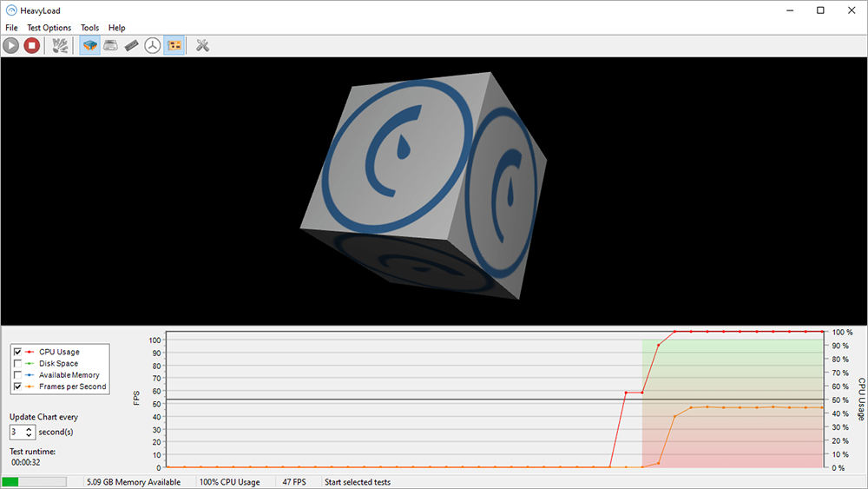The height and width of the screenshot is (489, 868).
Task: Enable the Available Memory chart series
Action: (17, 375)
